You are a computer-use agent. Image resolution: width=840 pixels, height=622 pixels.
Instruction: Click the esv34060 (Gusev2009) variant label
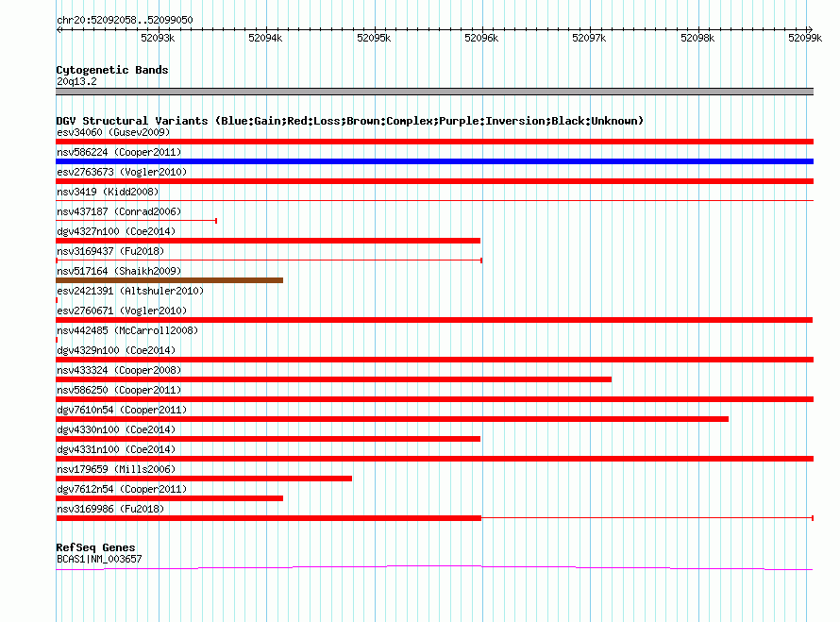coord(113,132)
